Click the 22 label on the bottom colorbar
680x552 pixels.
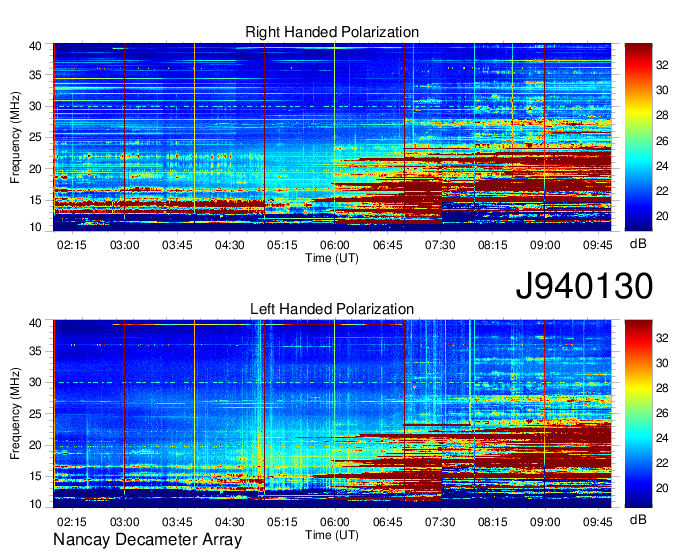pos(662,463)
